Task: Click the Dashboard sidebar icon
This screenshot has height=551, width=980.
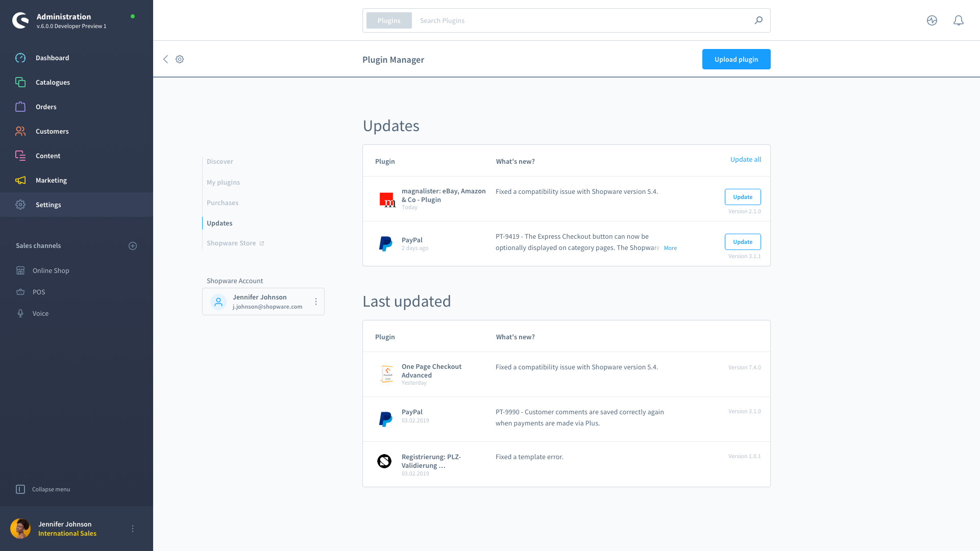Action: coord(20,57)
